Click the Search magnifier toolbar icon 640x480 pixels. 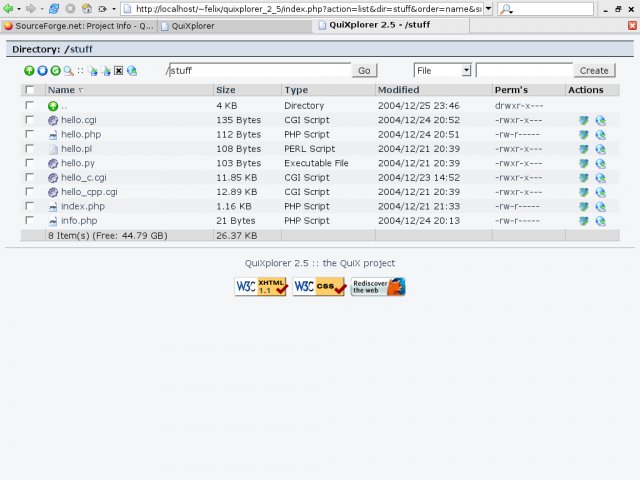pos(68,71)
